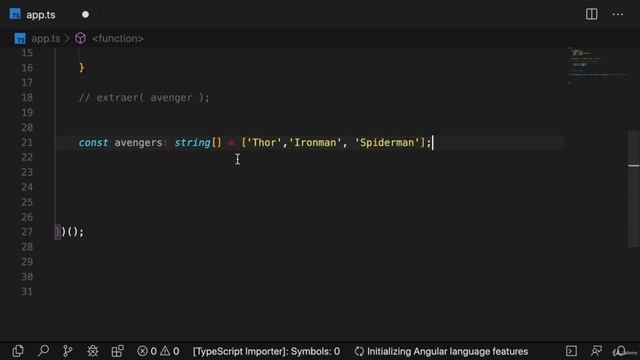Image resolution: width=640 pixels, height=360 pixels.
Task: Select the app.ts editor tab
Action: tap(49, 15)
